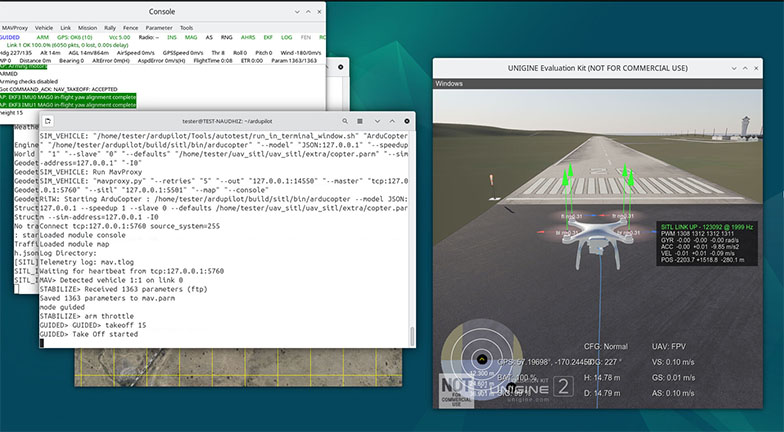Image resolution: width=784 pixels, height=432 pixels.
Task: Click the 'H: 14.78 m' altitude readout
Action: 602,378
